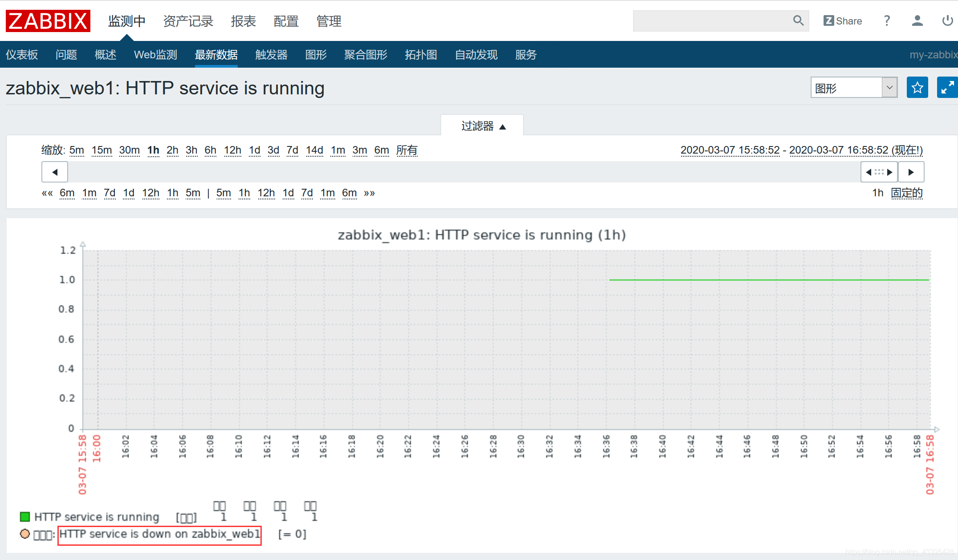Open the 资产记录 main menu

coord(188,21)
